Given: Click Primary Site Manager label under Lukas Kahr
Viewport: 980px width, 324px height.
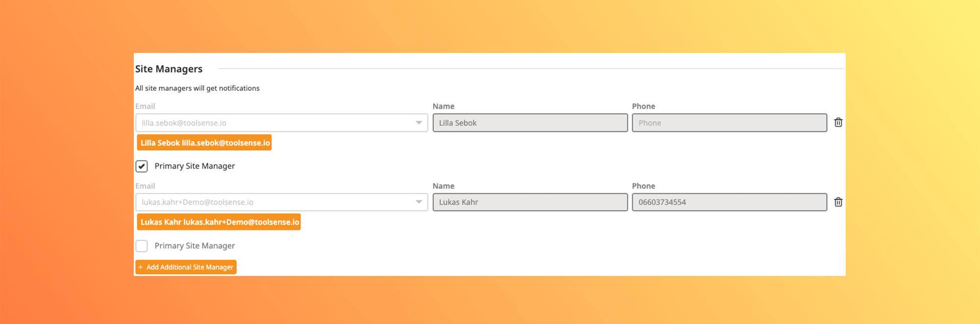Looking at the screenshot, I should click(195, 246).
